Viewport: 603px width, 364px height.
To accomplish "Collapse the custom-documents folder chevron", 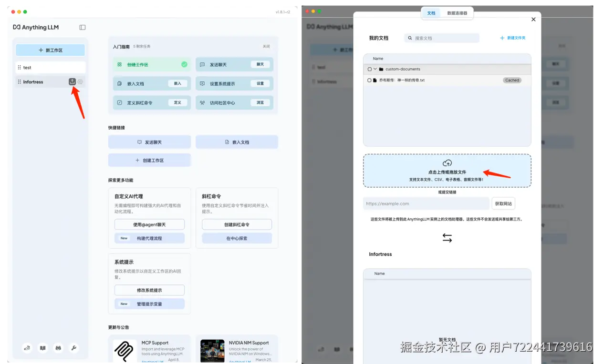I will click(x=375, y=69).
